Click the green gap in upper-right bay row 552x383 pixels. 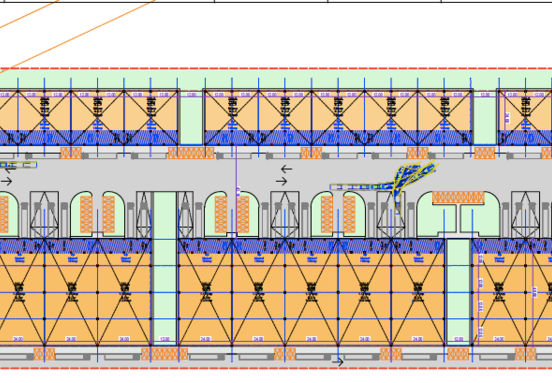click(x=485, y=117)
